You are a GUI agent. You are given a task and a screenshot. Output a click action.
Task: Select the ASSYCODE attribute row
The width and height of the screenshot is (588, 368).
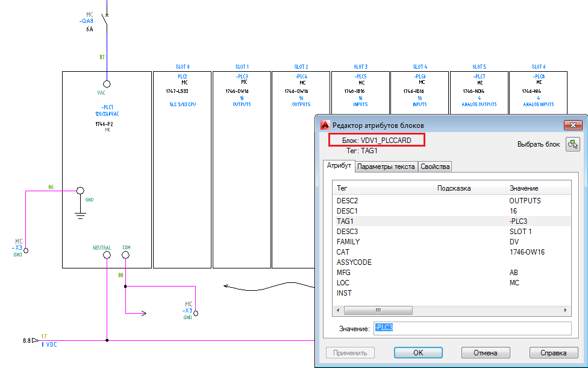tap(452, 262)
